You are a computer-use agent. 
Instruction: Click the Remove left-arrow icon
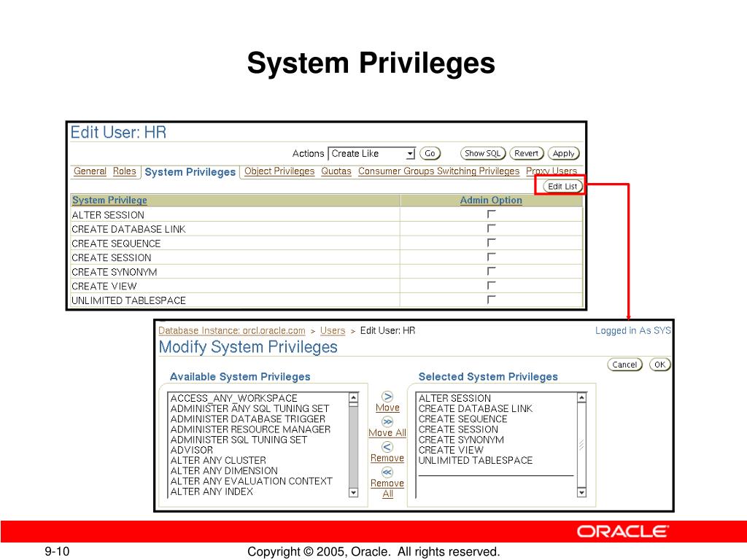click(387, 447)
